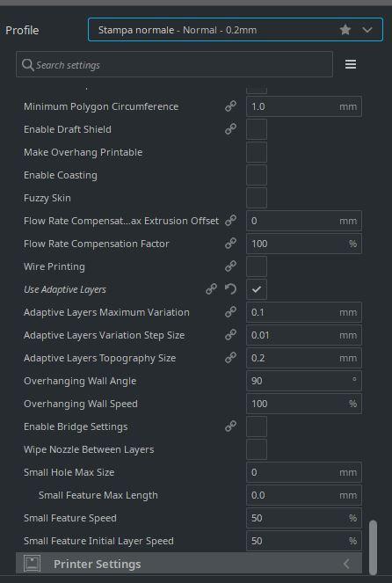Enable Wipe Nozzle Between Layers checkbox
This screenshot has width=392, height=583.
pos(257,449)
